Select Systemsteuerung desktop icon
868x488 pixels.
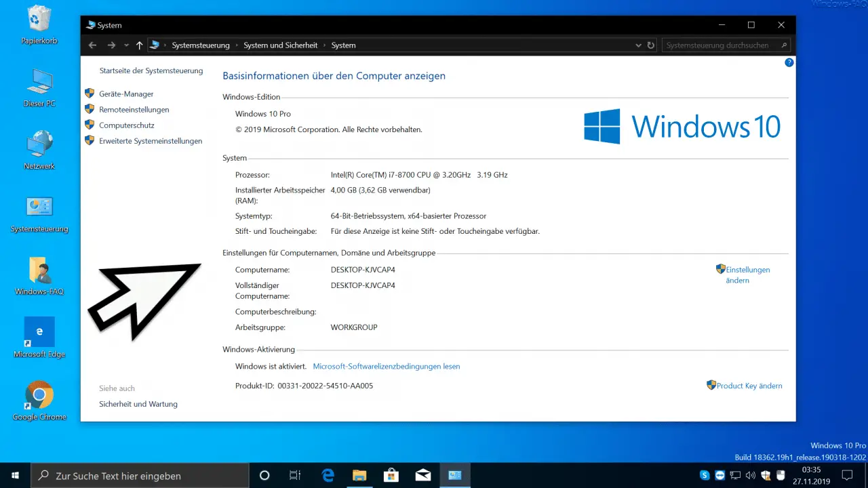tap(39, 213)
